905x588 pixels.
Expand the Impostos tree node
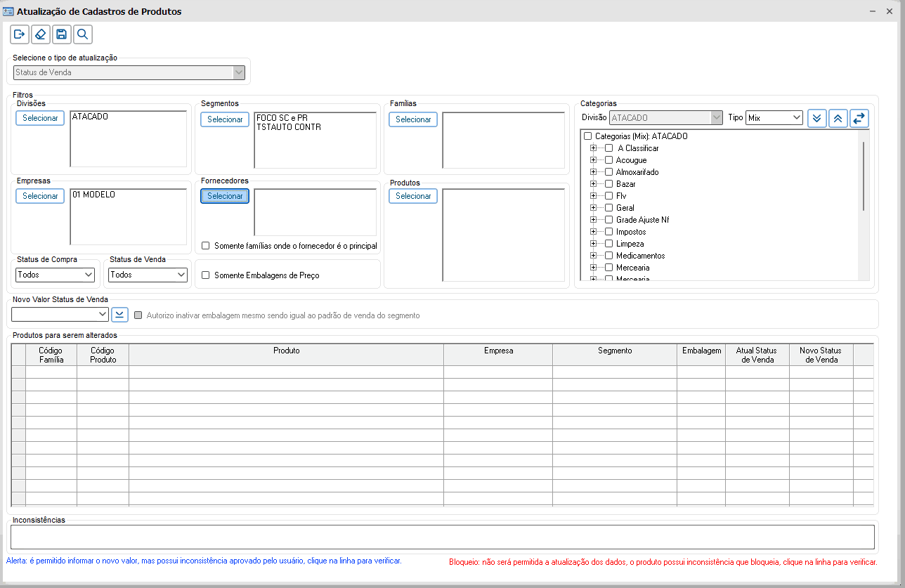click(x=594, y=232)
